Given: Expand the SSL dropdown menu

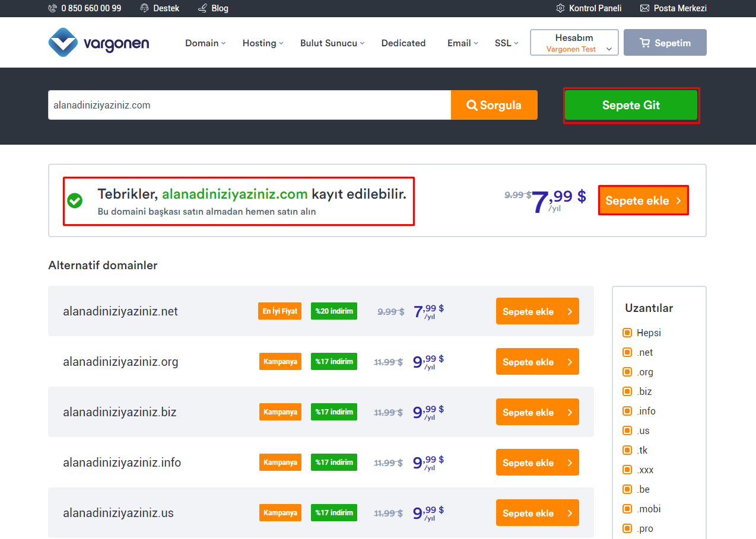Looking at the screenshot, I should 507,43.
